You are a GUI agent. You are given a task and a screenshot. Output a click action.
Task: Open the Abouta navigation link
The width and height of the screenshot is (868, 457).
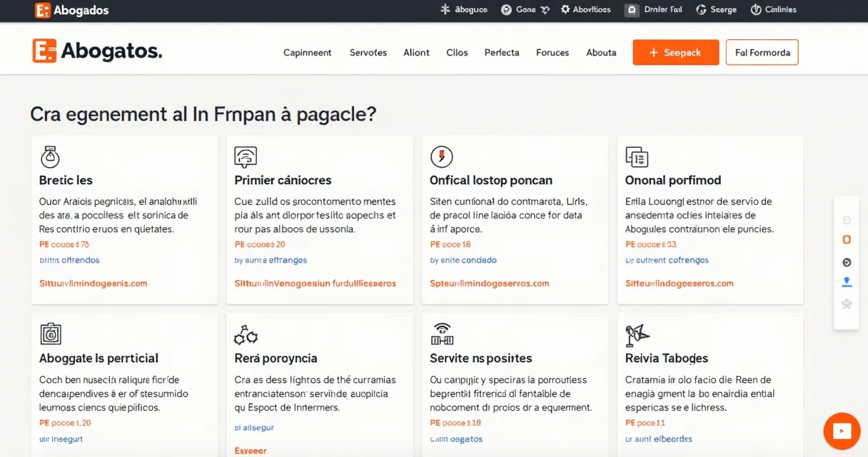click(600, 53)
